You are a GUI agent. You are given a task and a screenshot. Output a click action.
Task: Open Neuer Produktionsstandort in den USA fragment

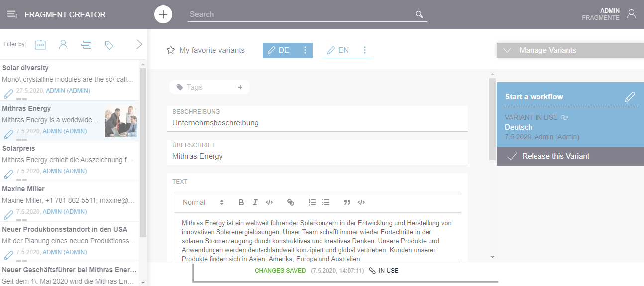coord(70,242)
